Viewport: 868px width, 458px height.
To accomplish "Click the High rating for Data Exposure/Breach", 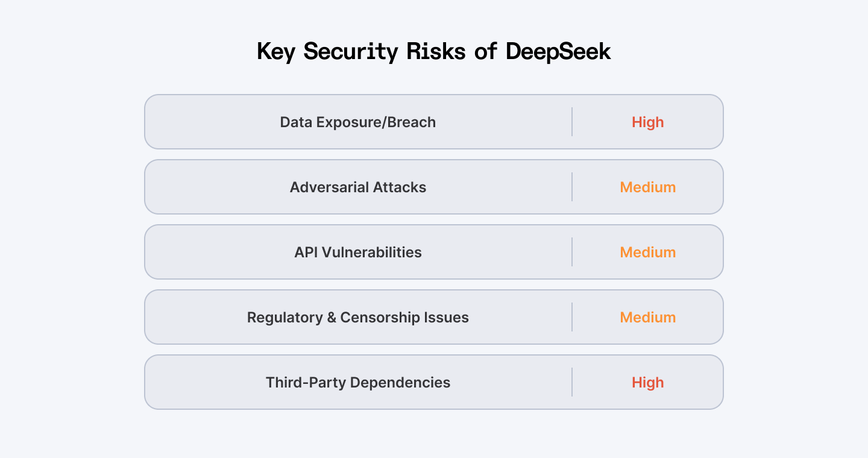I will coord(648,122).
